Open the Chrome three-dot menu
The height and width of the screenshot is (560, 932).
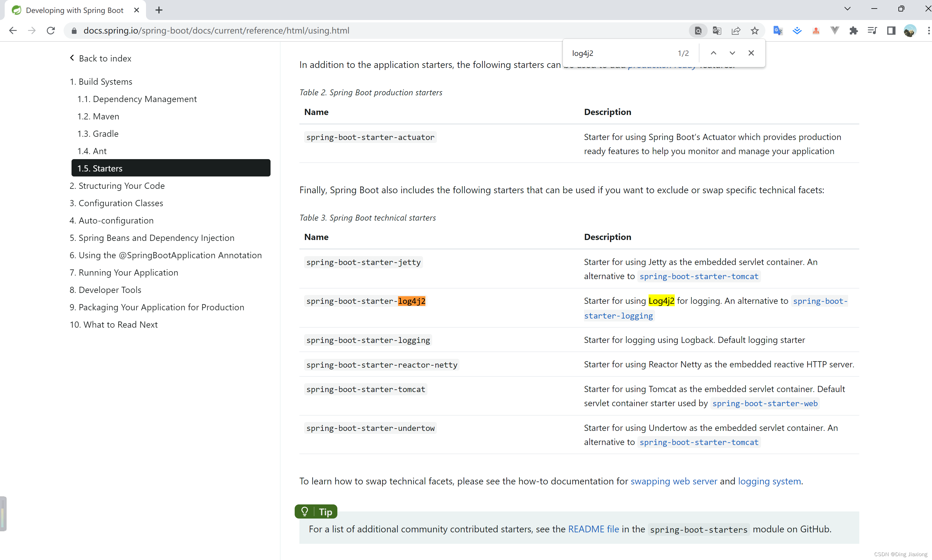click(928, 31)
